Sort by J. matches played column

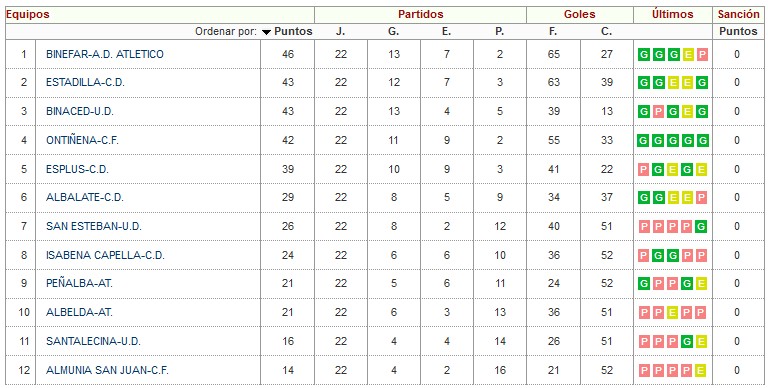point(340,31)
